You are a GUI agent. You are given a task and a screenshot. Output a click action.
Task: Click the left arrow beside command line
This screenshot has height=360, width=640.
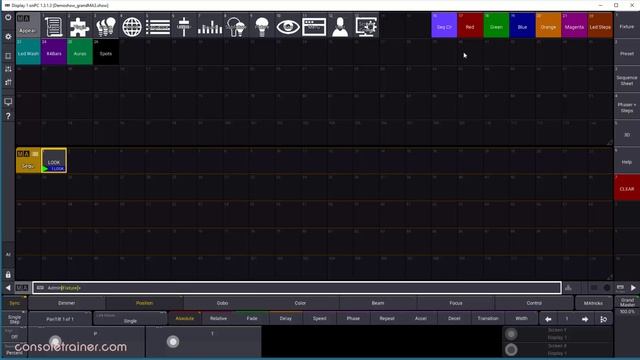pos(8,288)
